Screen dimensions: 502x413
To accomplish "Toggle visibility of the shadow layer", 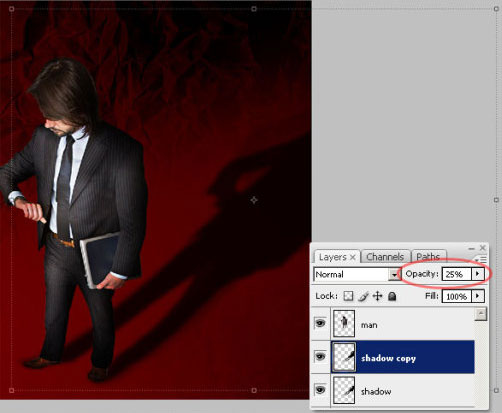I will [320, 390].
